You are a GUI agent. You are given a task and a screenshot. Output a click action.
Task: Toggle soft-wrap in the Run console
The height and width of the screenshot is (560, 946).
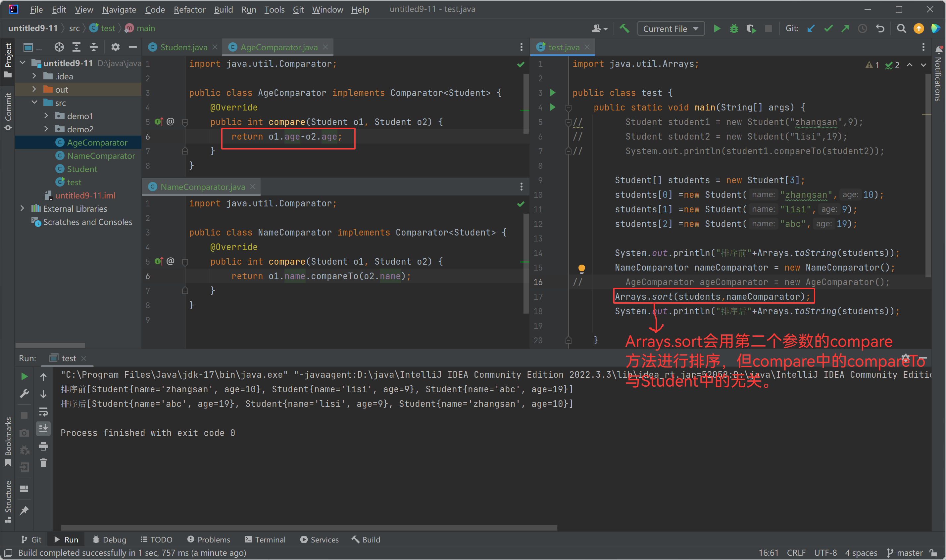pos(43,411)
